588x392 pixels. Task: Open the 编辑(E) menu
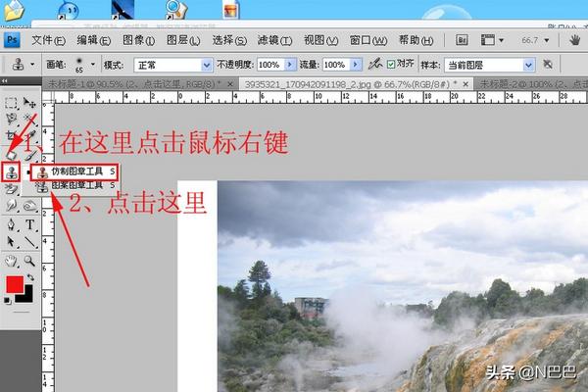[94, 40]
